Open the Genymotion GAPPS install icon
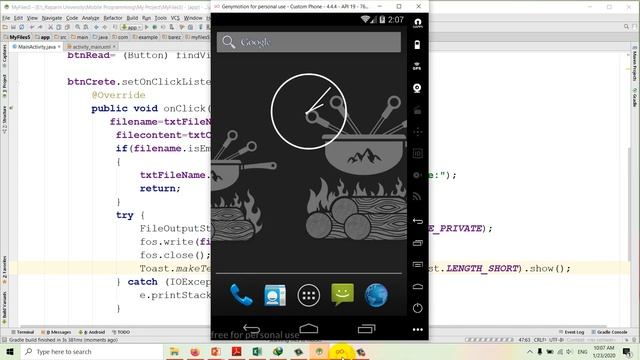640x360 pixels. 418,23
